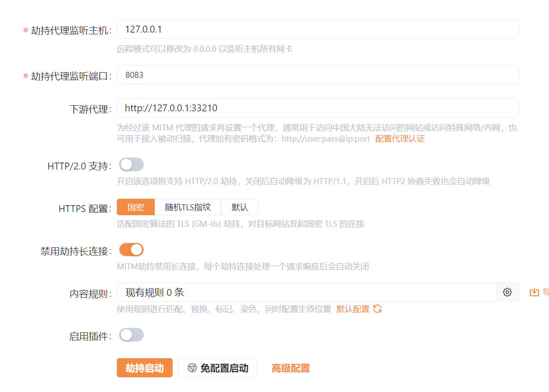Toggle the 启用插件 switch on
The width and height of the screenshot is (549, 392).
click(x=131, y=335)
